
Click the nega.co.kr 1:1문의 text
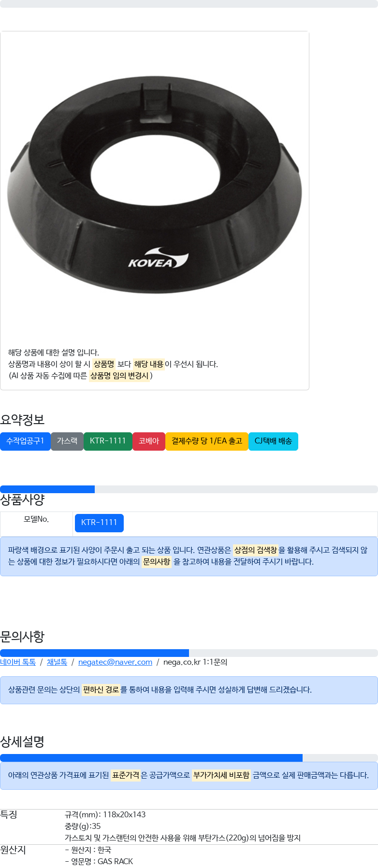(195, 662)
